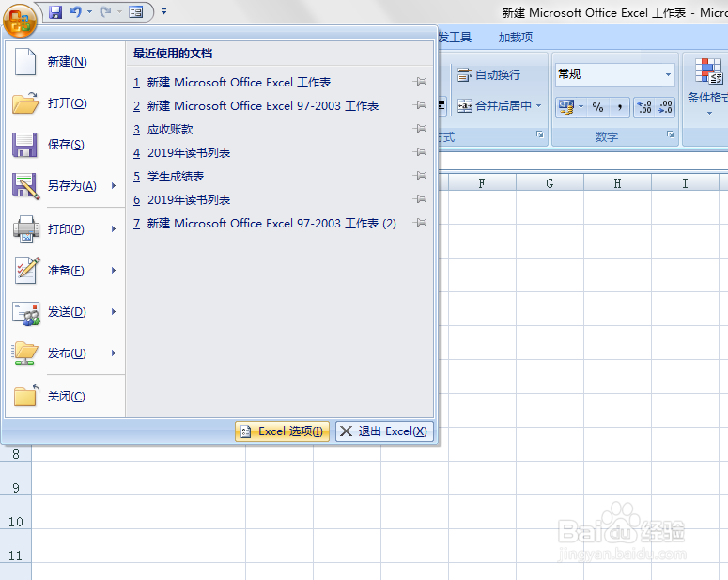The image size is (728, 580).
Task: Click the 自动换行 wrap text button
Action: tap(488, 75)
